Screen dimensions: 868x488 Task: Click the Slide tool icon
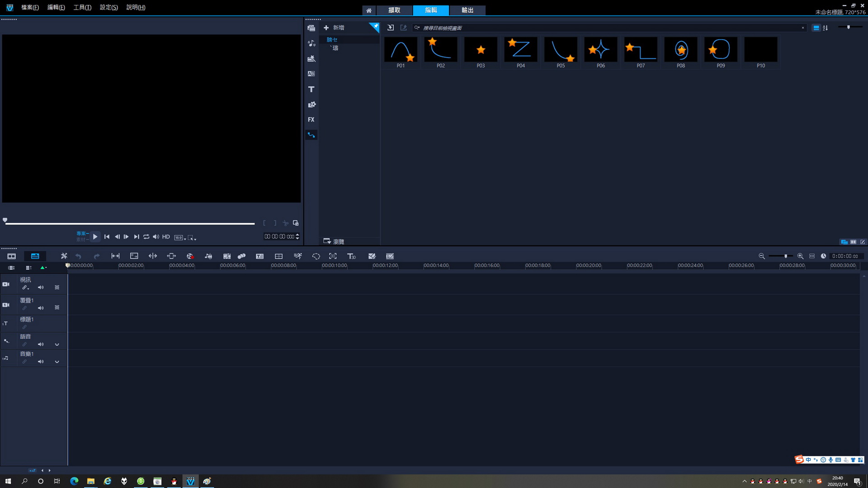tap(171, 256)
